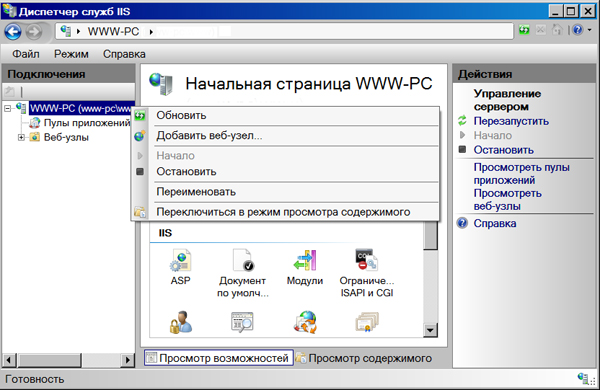
Task: Click disabled Начало link in Actions panel
Action: (493, 135)
